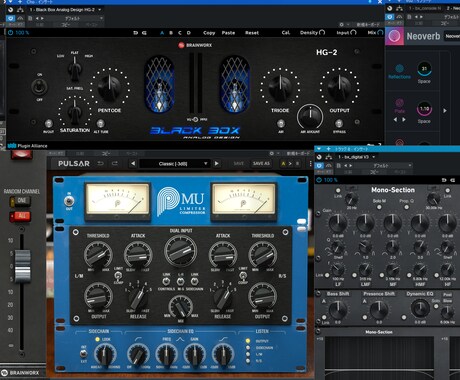Image resolution: width=460 pixels, height=380 pixels.
Task: Click routing icon in HG-2 window header
Action: 20,10
